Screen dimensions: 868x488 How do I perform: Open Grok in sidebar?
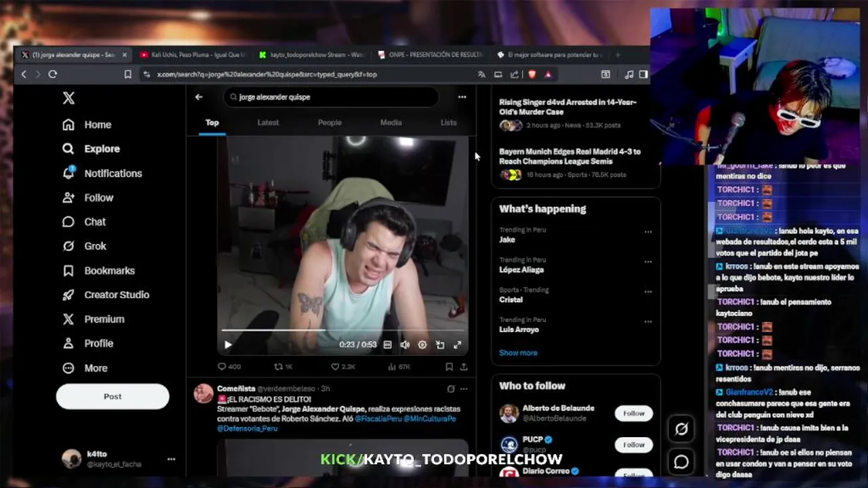click(x=95, y=246)
